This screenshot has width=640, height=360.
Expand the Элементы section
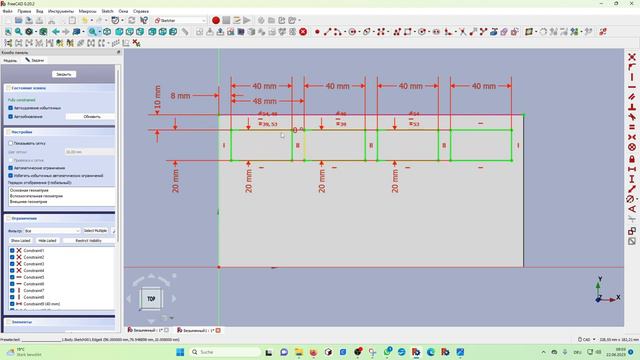point(60,322)
